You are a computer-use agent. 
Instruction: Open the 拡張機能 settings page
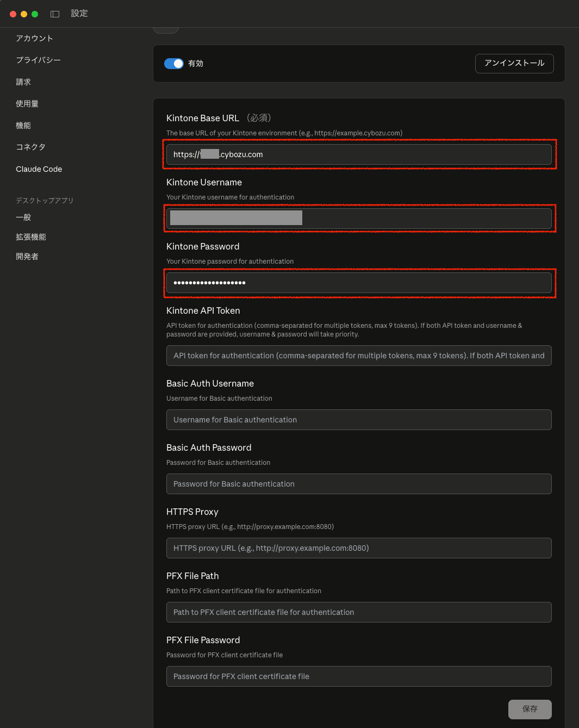tap(31, 237)
